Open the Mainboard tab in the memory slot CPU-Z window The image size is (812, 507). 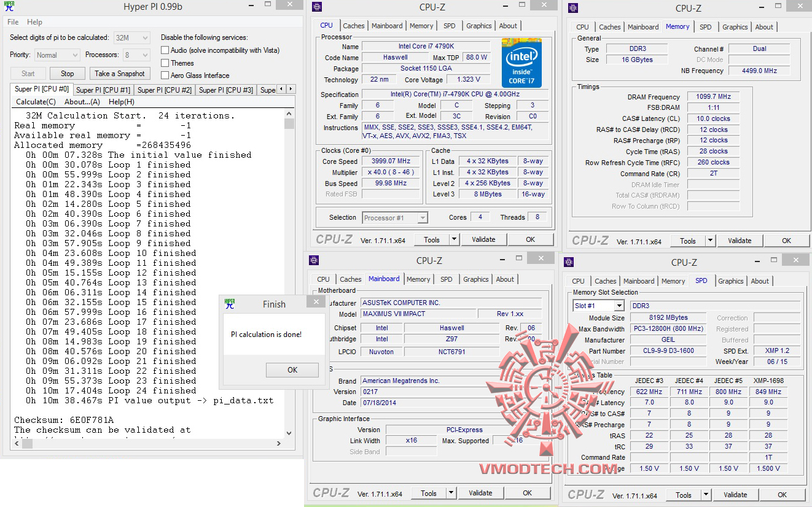coord(639,281)
